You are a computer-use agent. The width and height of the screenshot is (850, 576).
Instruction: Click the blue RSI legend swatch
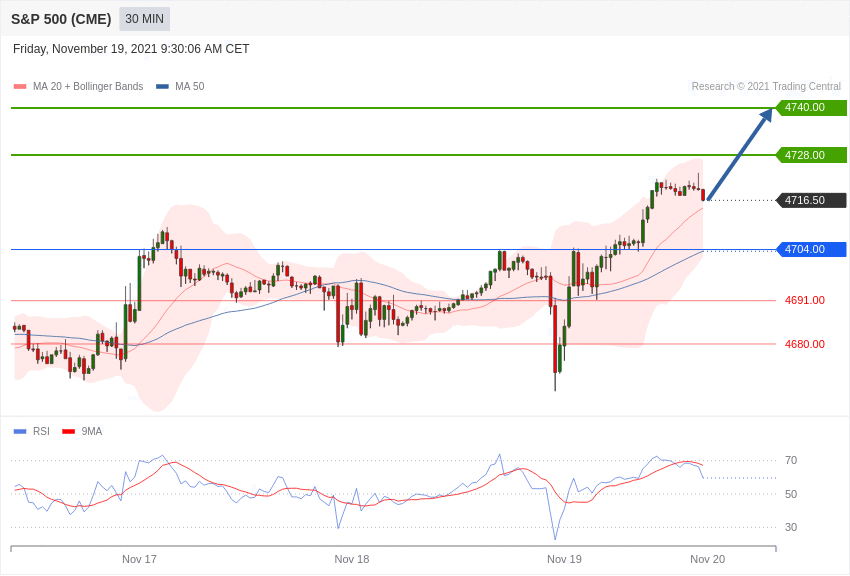(20, 432)
